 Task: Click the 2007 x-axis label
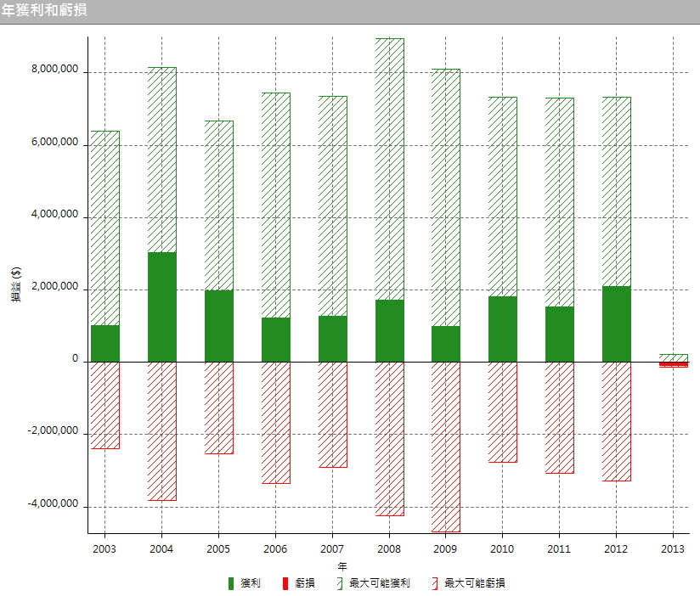(x=332, y=549)
